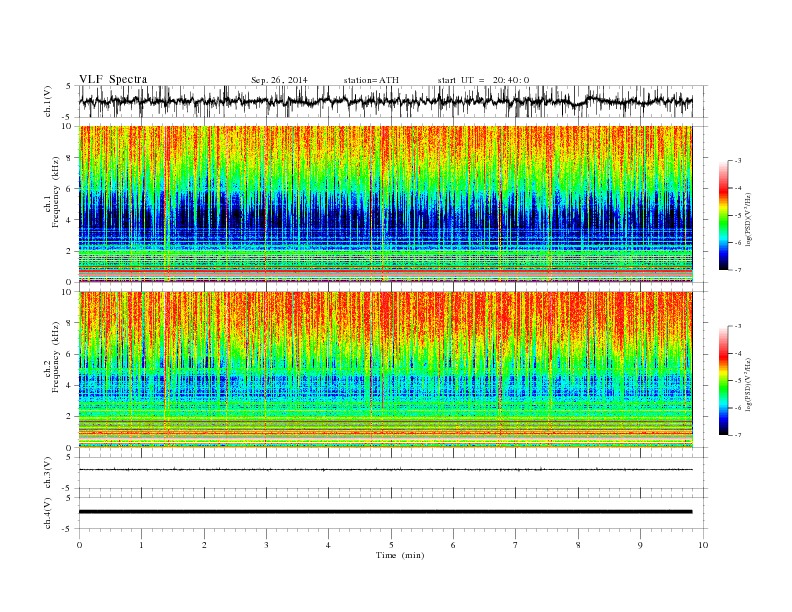Click the ch.1 voltage waveform trace
Image resolution: width=792 pixels, height=612 pixels.
pyautogui.click(x=385, y=101)
